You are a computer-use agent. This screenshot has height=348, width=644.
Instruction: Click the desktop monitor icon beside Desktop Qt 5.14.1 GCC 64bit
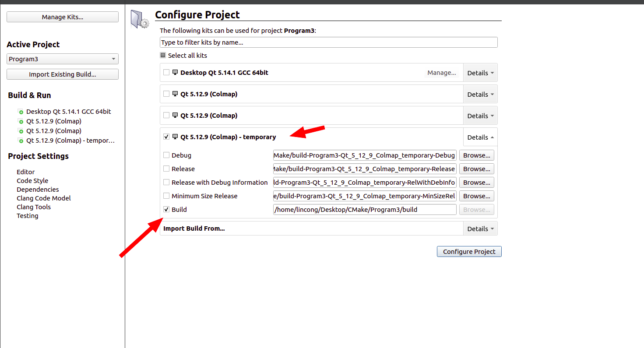[176, 72]
